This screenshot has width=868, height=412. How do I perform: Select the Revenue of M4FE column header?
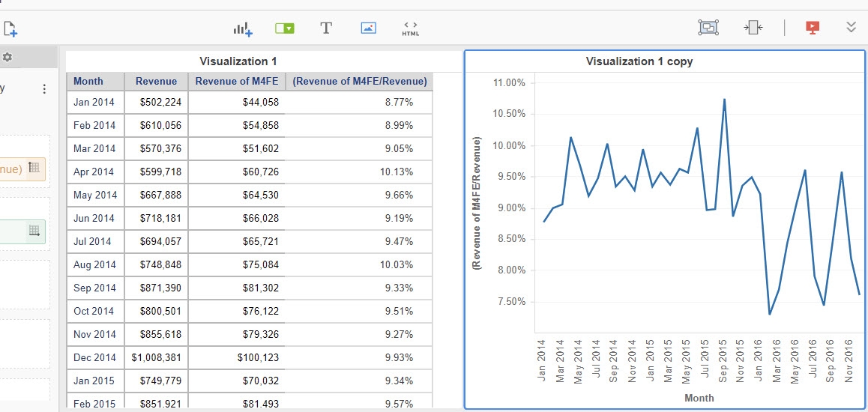coord(236,81)
